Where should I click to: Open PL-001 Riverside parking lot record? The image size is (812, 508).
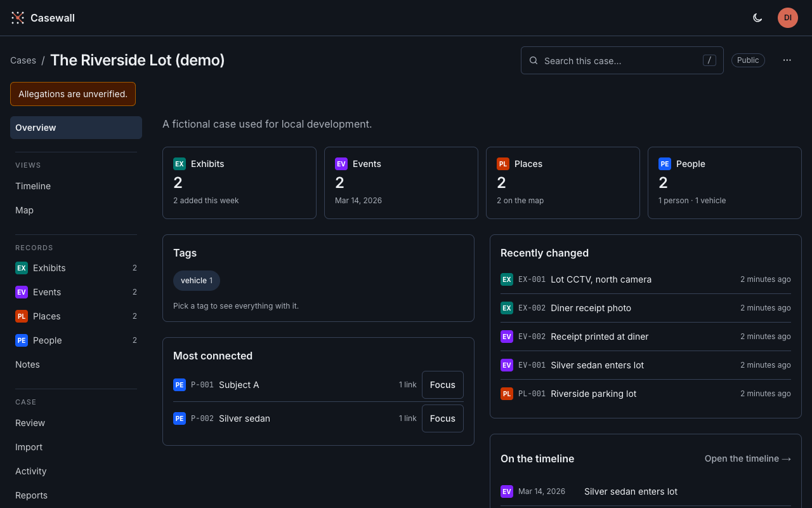[646, 394]
